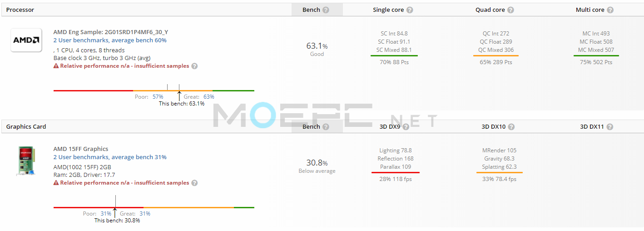Click the processor Poor 57% value

point(158,97)
